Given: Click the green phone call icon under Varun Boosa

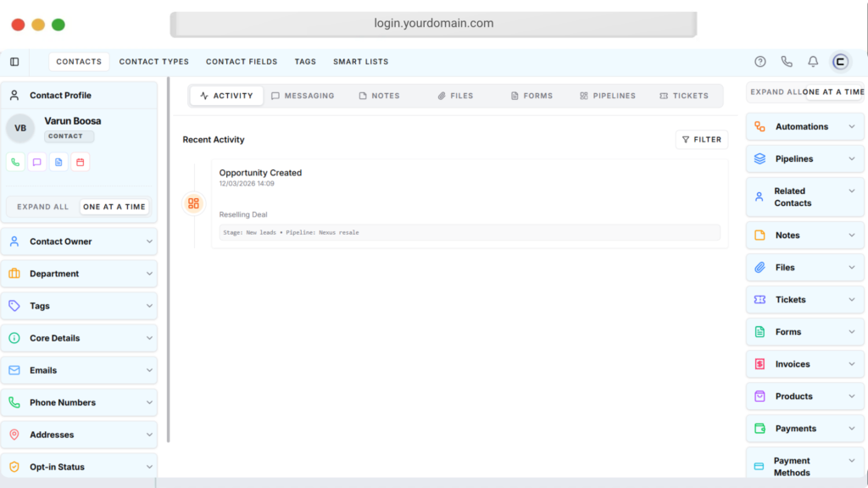Looking at the screenshot, I should 15,162.
